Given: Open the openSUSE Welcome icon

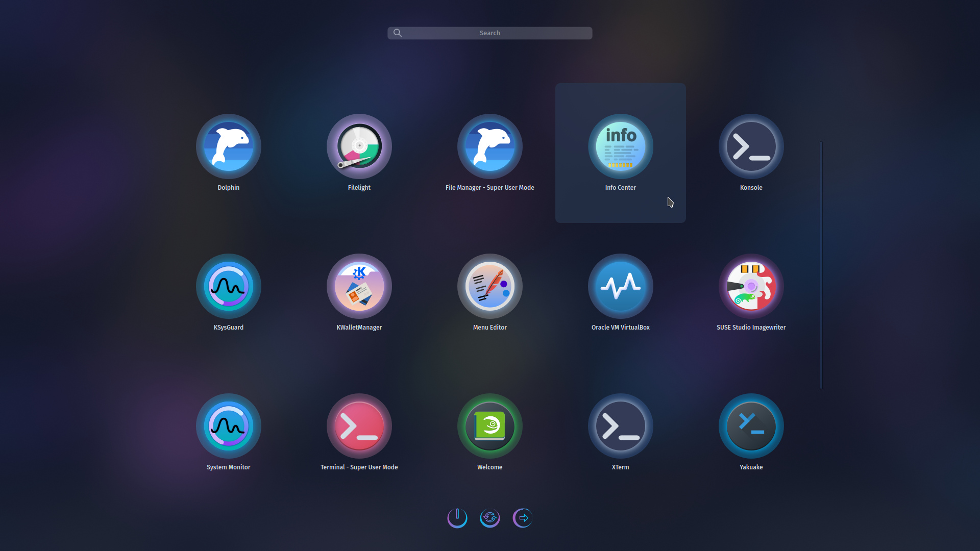Looking at the screenshot, I should pyautogui.click(x=490, y=426).
